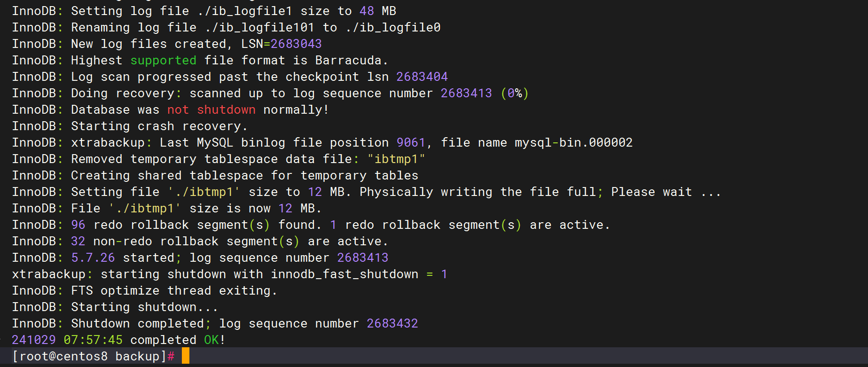
Task: Click 'Barracuda' file format name
Action: click(x=348, y=60)
